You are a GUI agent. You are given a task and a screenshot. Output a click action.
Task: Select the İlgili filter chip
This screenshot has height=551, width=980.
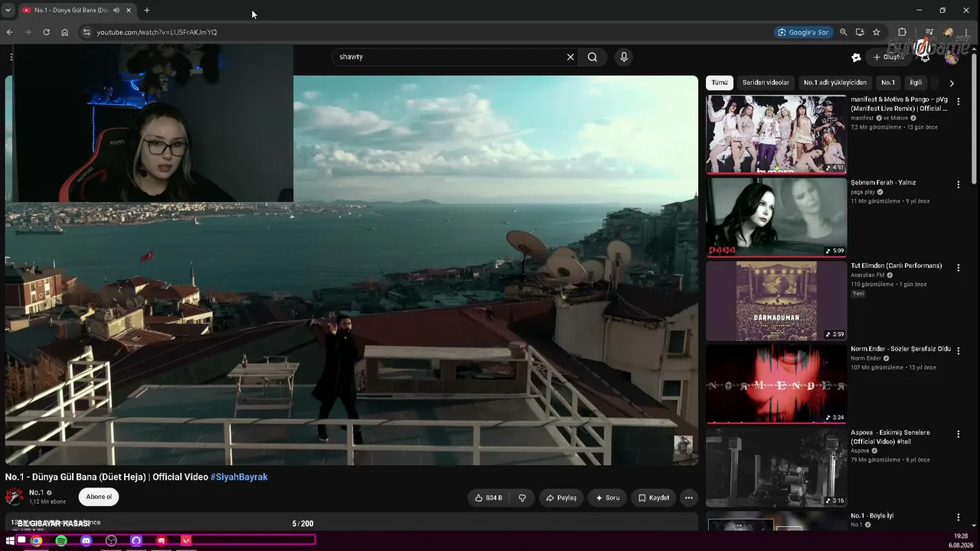coord(916,83)
